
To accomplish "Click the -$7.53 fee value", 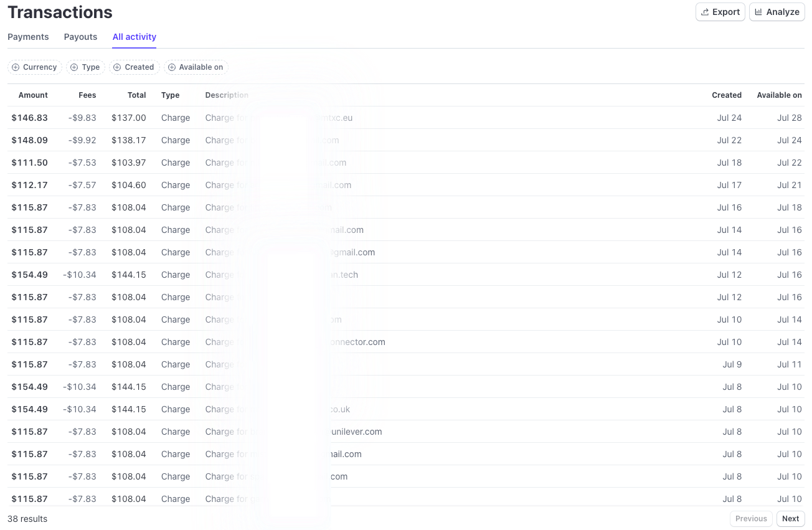I will tap(82, 163).
